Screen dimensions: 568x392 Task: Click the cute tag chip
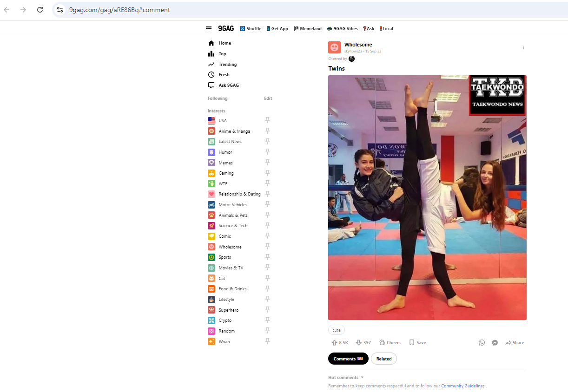(x=337, y=330)
